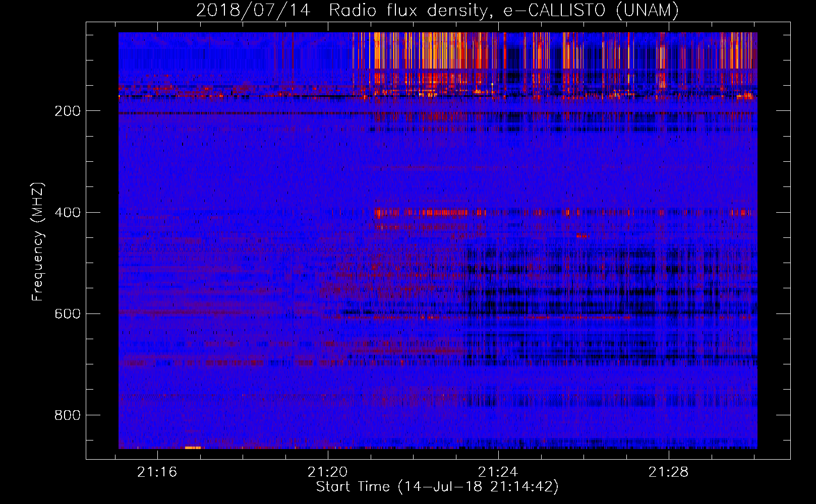The height and width of the screenshot is (504, 816).
Task: Click the 'Frequency (MHZ)' axis label
Action: 37,242
